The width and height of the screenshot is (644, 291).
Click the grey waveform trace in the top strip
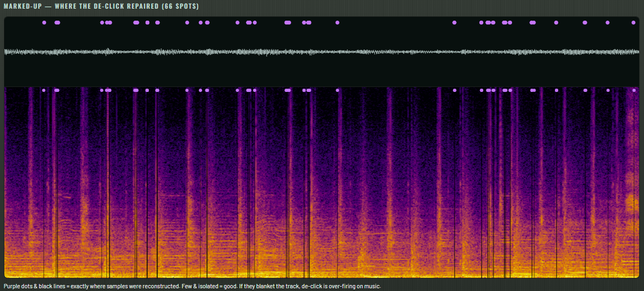321,52
